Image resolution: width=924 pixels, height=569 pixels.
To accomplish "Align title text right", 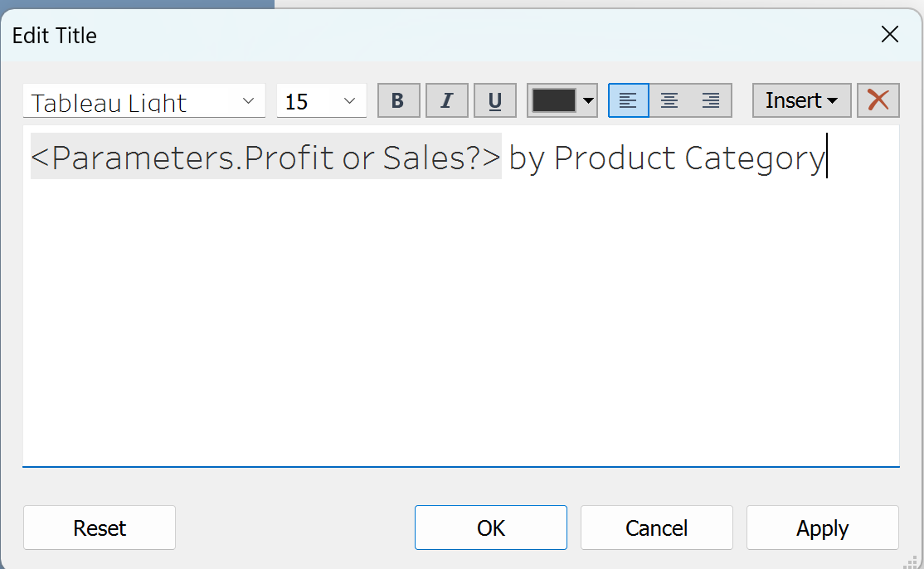I will 711,101.
